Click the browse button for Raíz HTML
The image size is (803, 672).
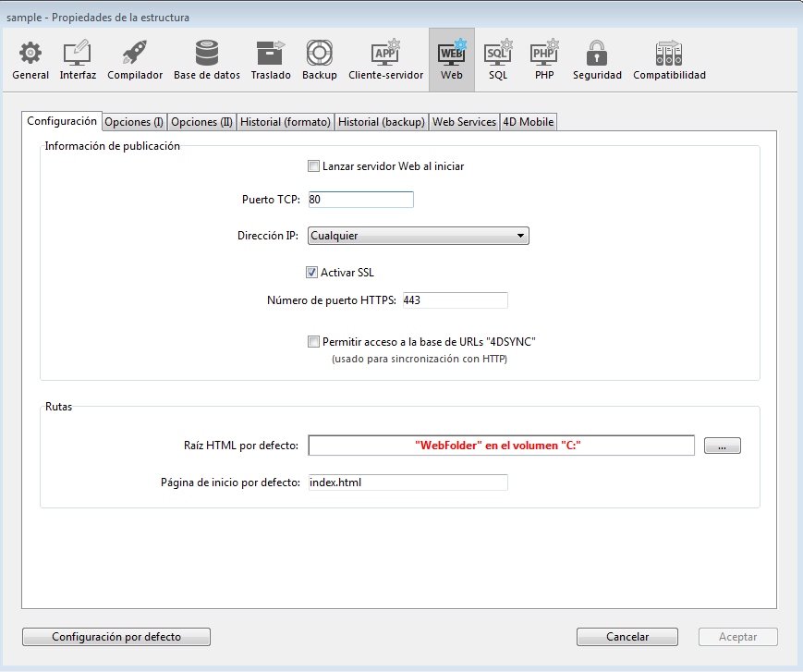tap(722, 446)
